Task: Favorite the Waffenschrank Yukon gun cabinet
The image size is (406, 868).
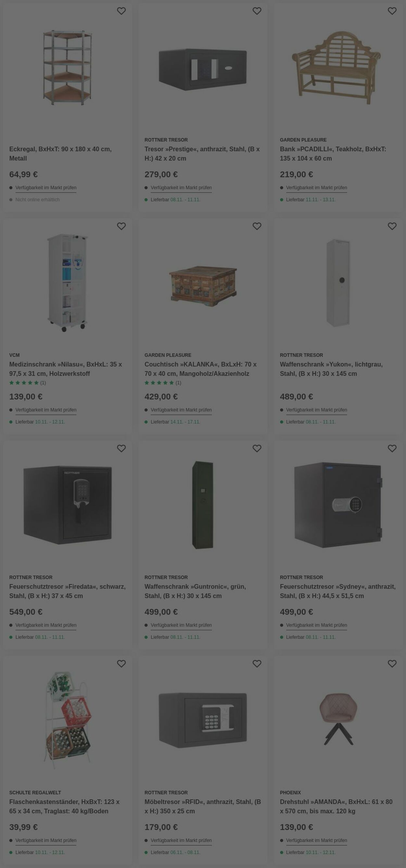Action: point(392,226)
